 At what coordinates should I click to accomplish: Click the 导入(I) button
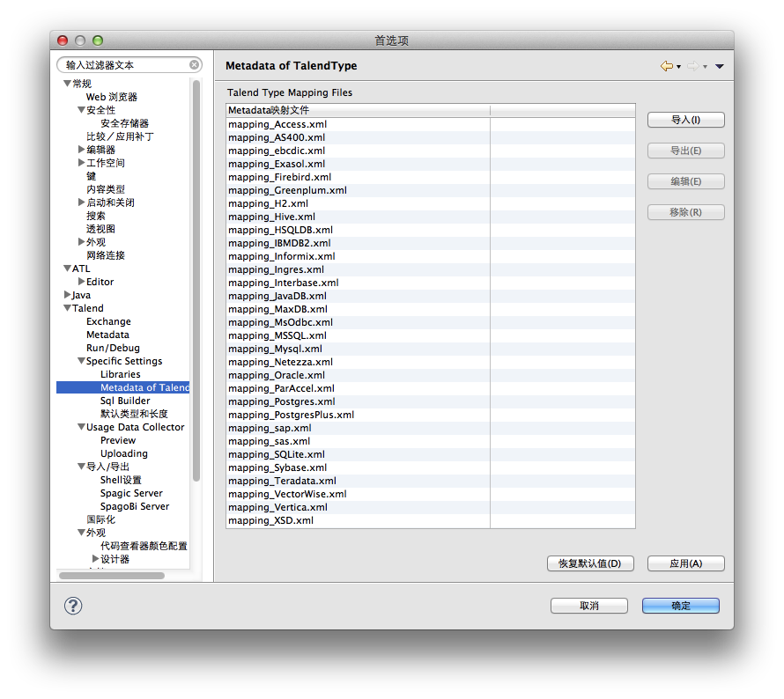pyautogui.click(x=685, y=120)
